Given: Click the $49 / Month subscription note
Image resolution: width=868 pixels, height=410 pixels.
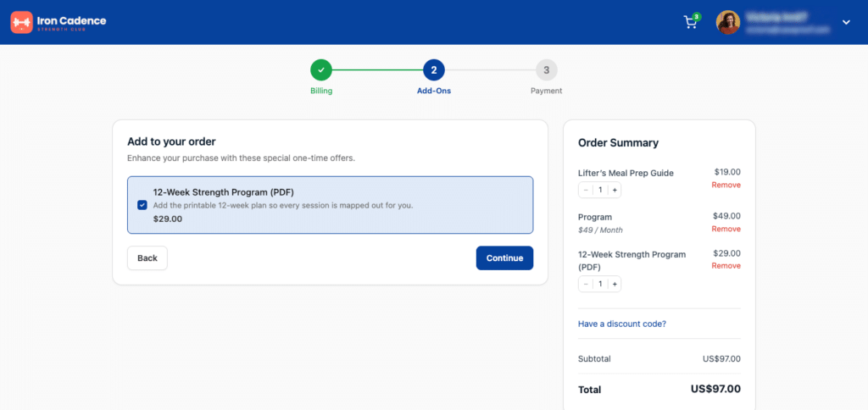Looking at the screenshot, I should (600, 230).
